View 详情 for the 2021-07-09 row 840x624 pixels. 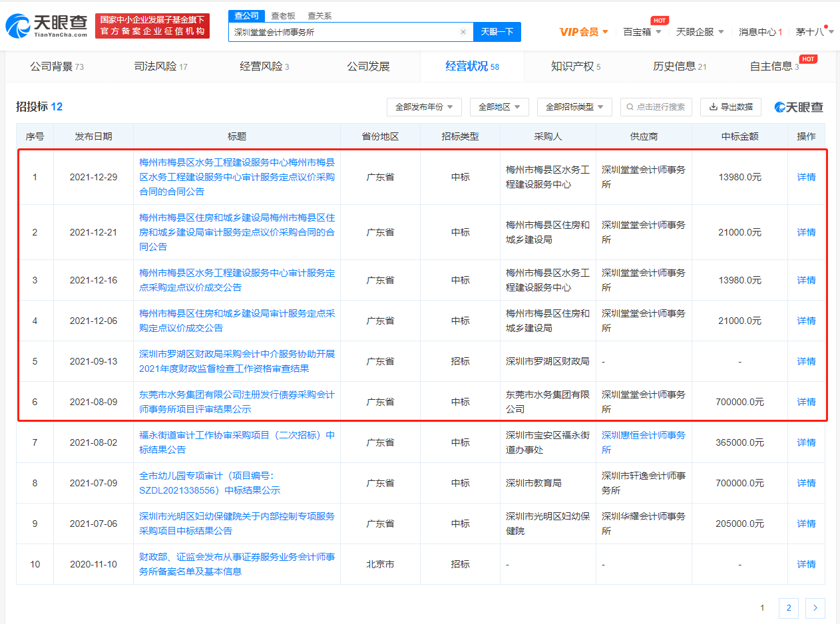point(806,483)
